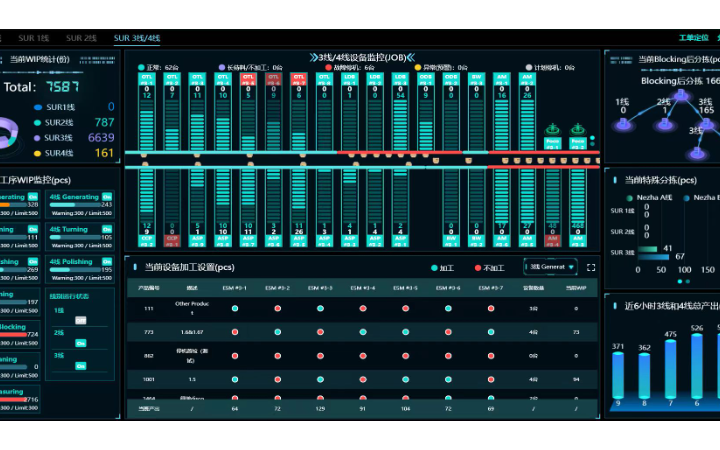Screen dimensions: 720x450
Task: Select red OTL unit showing count 5
Action: point(248,111)
